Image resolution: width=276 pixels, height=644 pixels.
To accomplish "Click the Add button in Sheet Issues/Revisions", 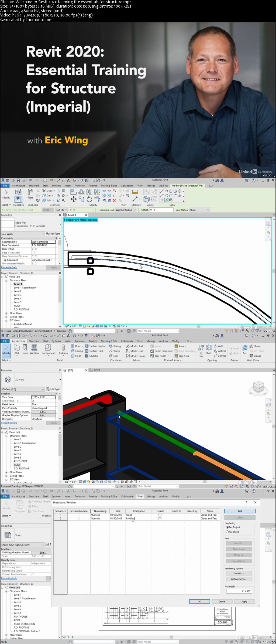I will point(240,511).
